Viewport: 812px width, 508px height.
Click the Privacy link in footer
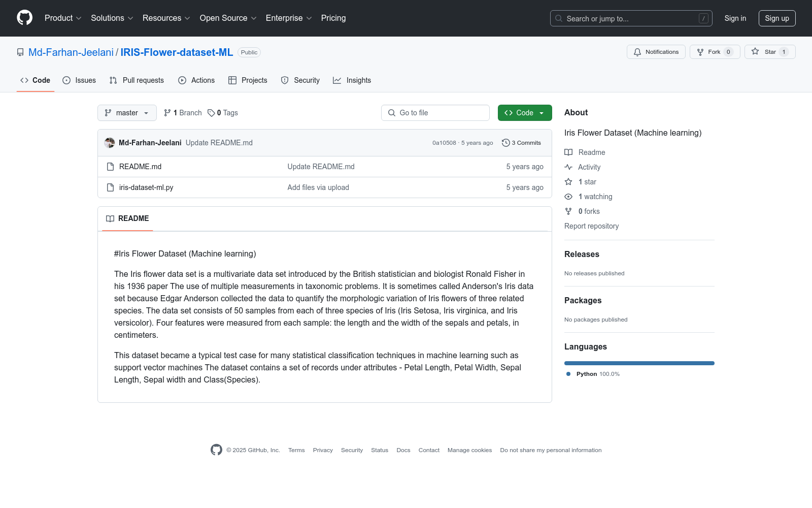(323, 450)
